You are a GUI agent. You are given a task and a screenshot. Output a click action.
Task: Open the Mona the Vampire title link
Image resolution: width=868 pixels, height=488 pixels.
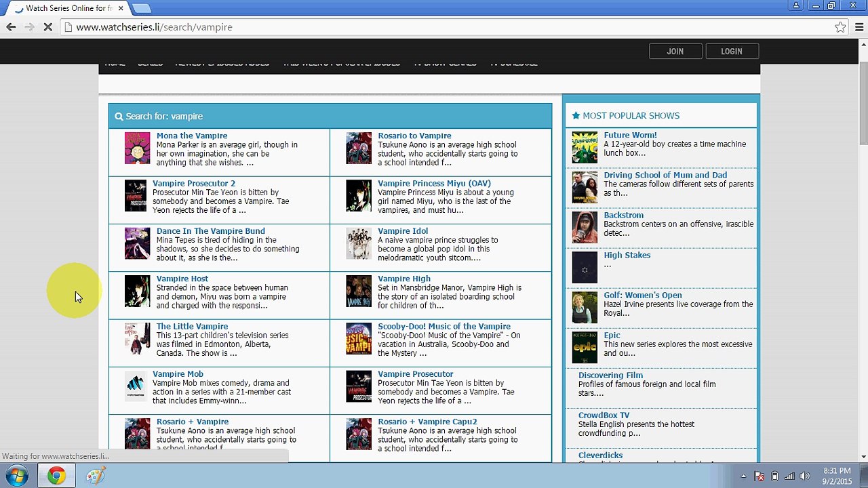[192, 136]
